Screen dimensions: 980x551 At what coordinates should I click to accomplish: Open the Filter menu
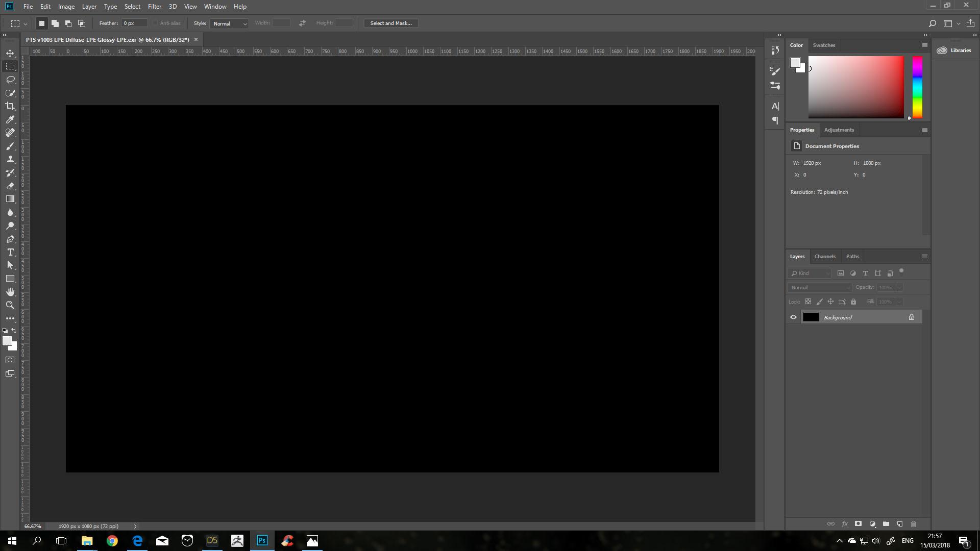coord(154,7)
